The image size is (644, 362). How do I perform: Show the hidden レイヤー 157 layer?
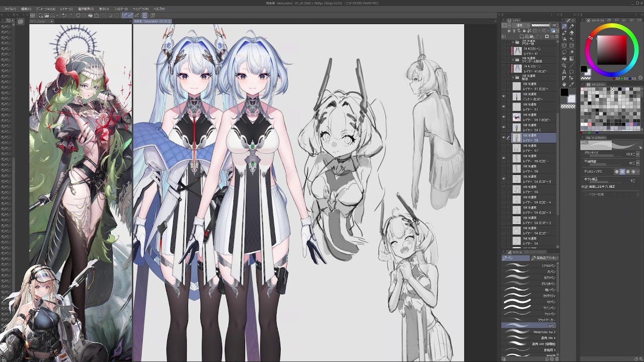pos(504,148)
